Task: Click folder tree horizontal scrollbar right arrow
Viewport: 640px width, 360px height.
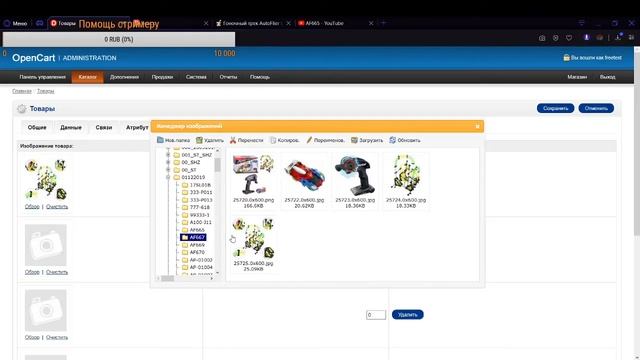Action: [211, 278]
